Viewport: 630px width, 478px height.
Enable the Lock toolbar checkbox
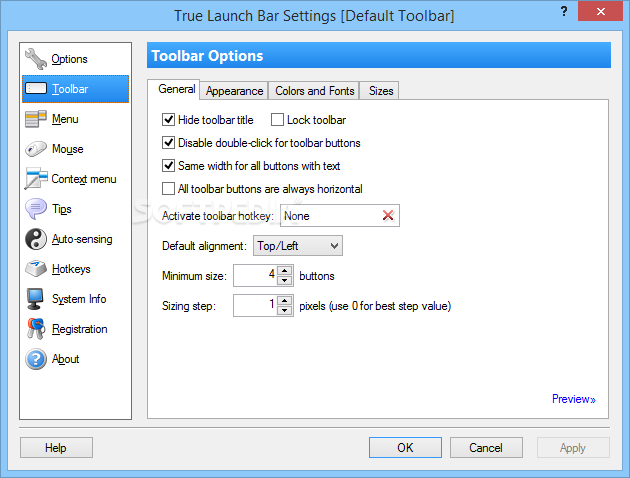pos(277,120)
